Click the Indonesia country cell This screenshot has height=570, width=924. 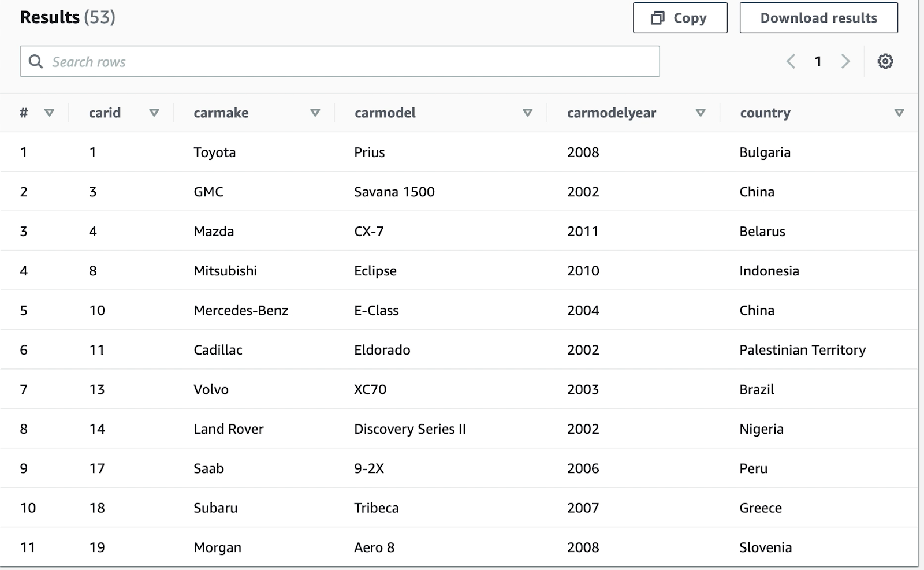(769, 271)
